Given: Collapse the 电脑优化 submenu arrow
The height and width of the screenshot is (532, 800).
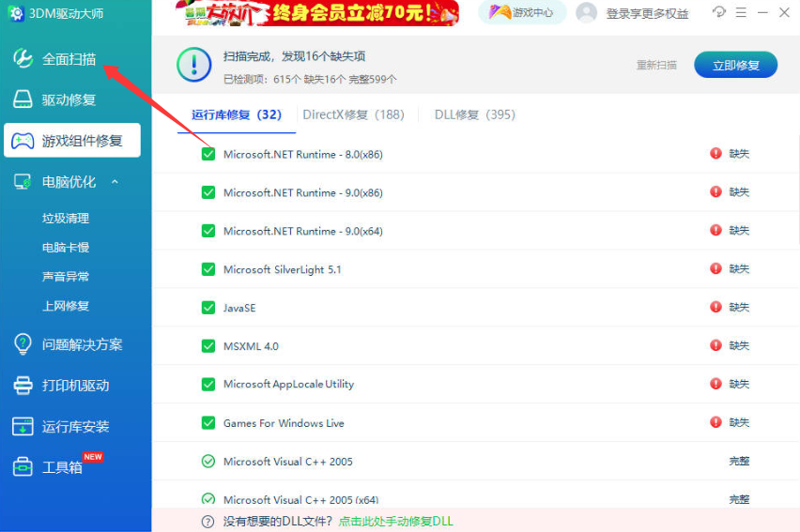Looking at the screenshot, I should (115, 182).
